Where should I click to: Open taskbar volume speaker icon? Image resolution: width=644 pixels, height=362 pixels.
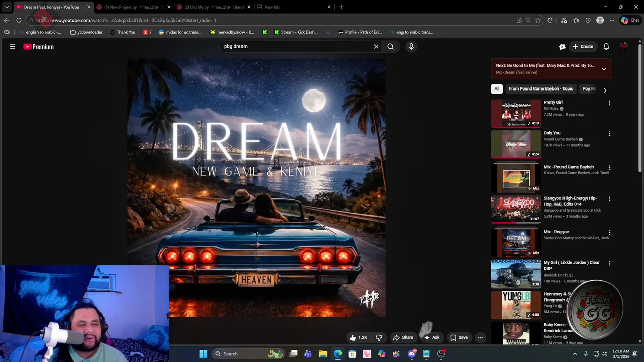[604, 354]
